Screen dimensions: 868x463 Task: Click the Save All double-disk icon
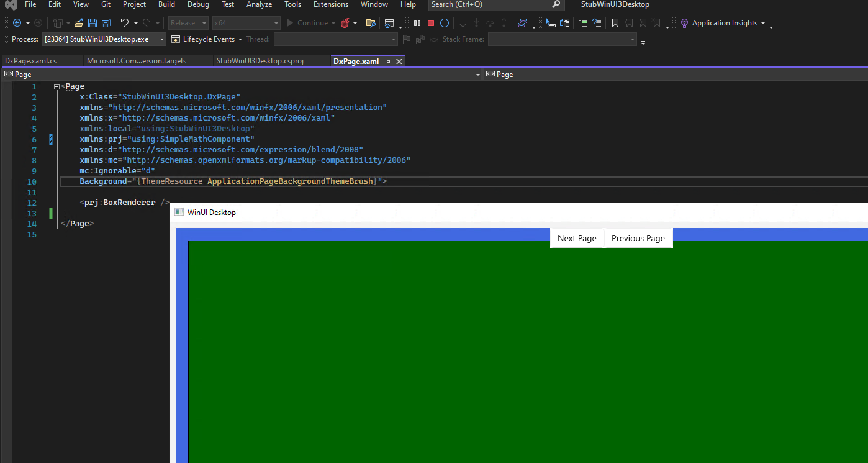tap(106, 23)
